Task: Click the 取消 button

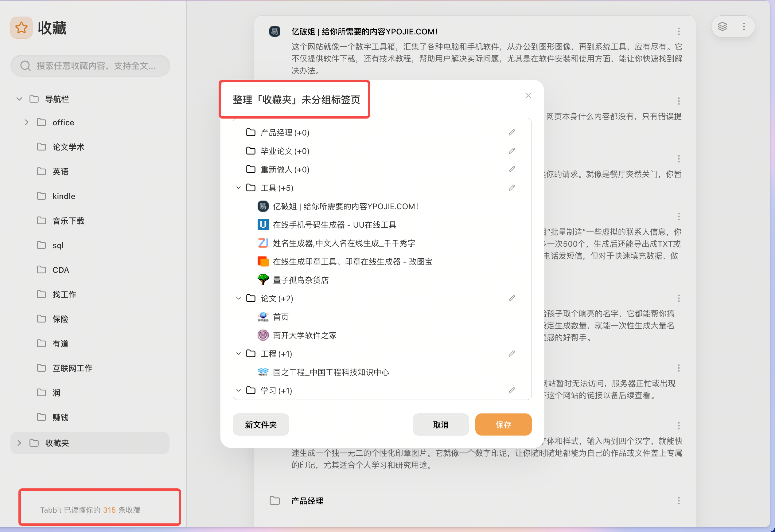Action: tap(441, 424)
